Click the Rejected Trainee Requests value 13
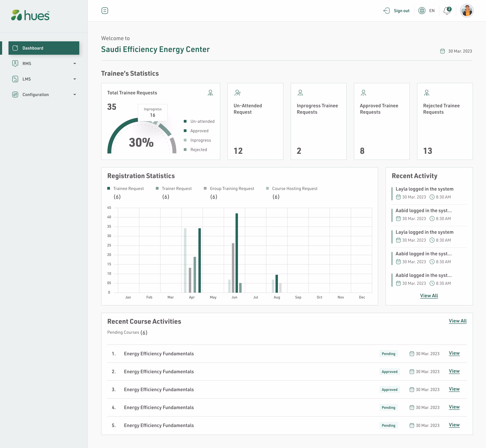The height and width of the screenshot is (448, 486). [428, 151]
